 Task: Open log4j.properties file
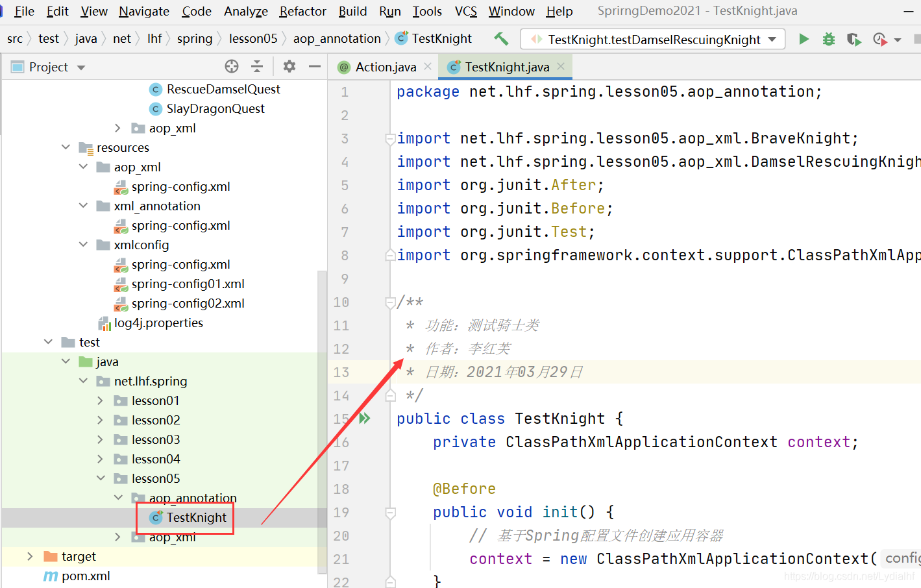coord(158,323)
